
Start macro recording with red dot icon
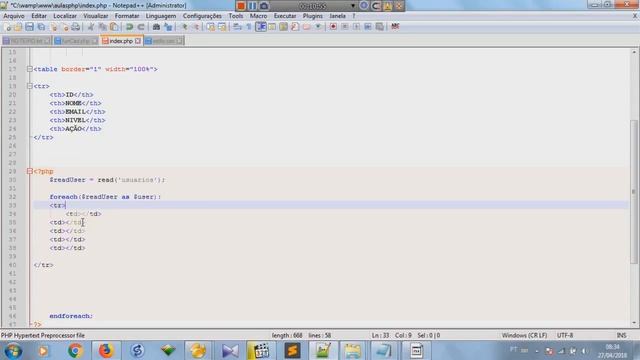pos(333,27)
